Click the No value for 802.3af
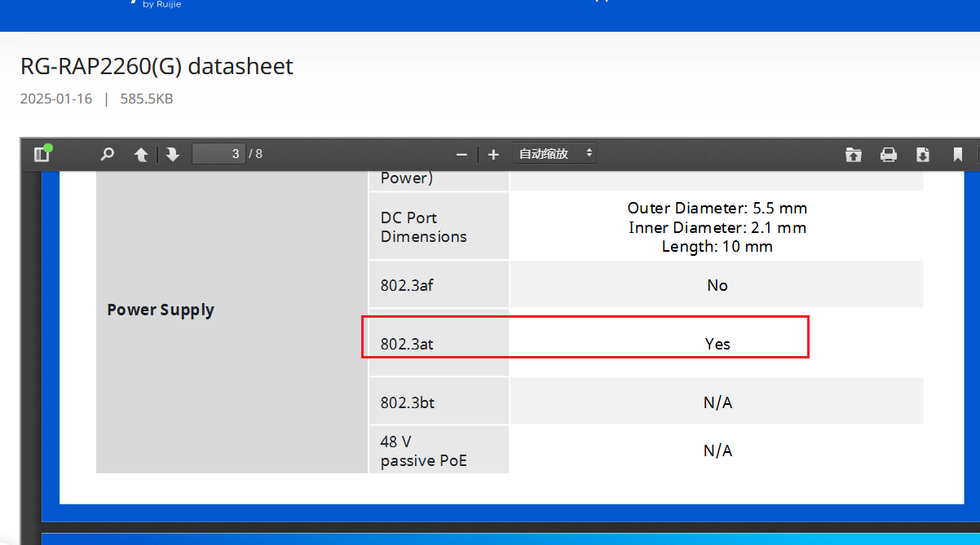This screenshot has height=545, width=980. (x=717, y=285)
